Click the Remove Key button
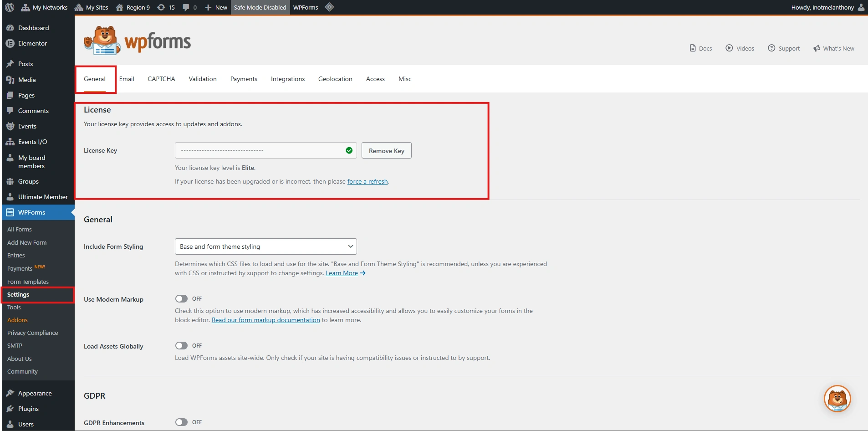 (387, 150)
